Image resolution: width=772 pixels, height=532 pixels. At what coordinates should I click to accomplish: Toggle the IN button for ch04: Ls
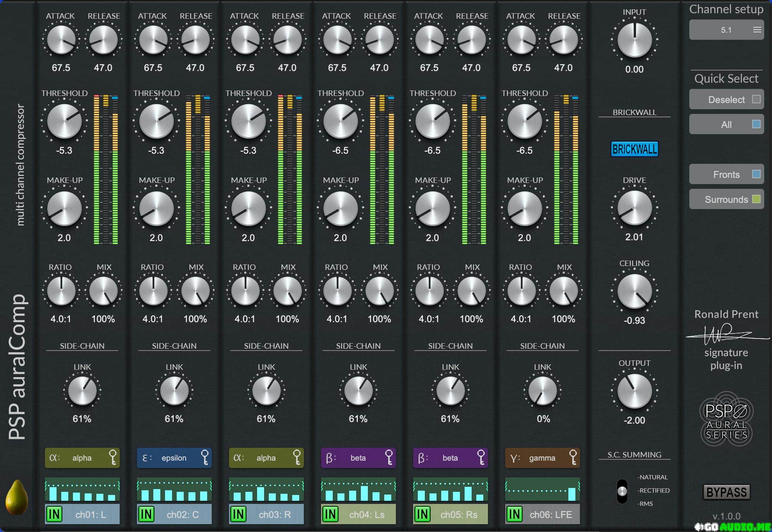click(330, 514)
